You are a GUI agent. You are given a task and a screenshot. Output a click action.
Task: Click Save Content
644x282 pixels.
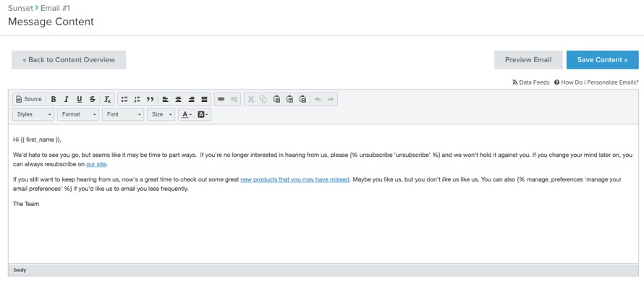click(603, 60)
